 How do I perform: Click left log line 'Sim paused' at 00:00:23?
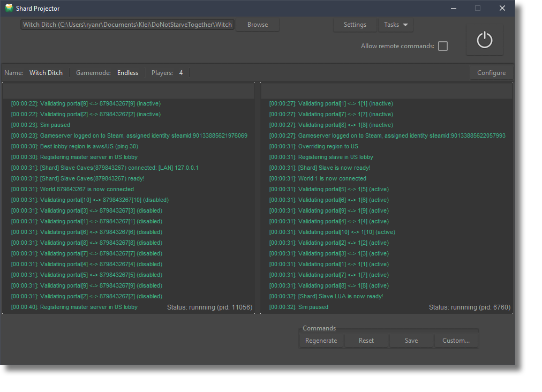41,125
